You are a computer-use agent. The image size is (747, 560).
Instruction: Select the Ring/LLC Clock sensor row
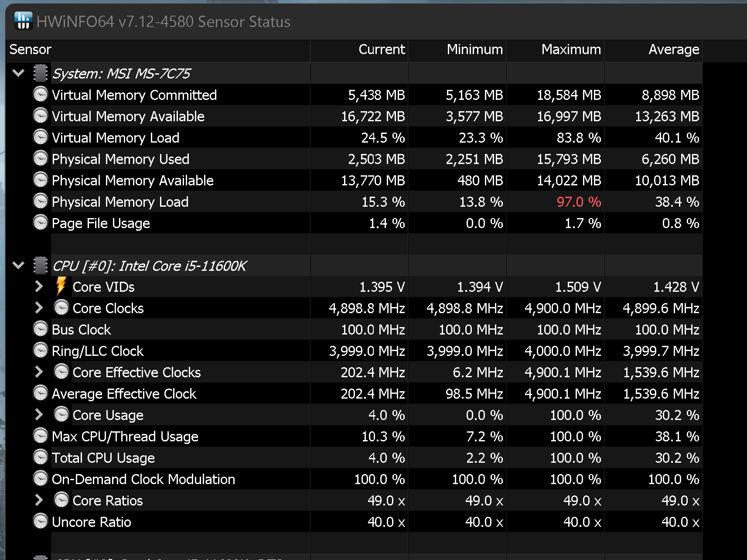coord(354,351)
